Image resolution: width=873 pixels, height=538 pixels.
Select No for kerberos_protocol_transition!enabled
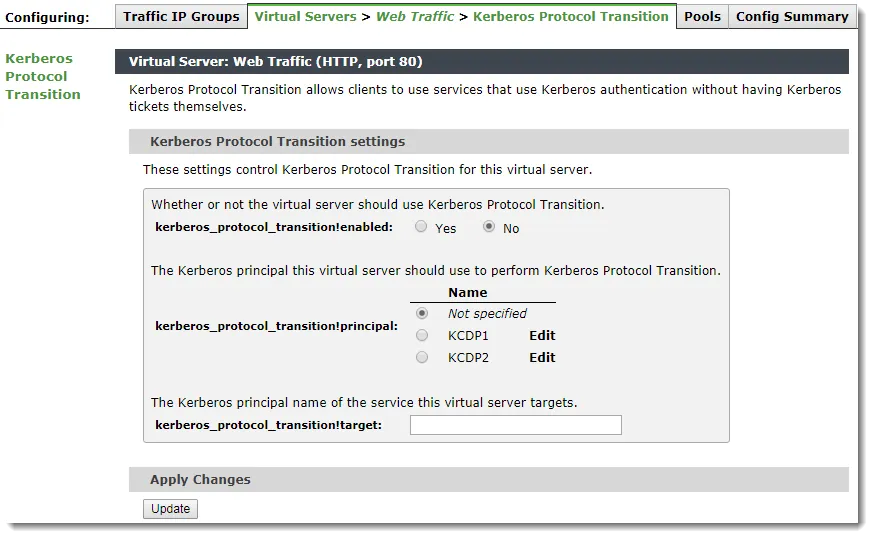[489, 227]
